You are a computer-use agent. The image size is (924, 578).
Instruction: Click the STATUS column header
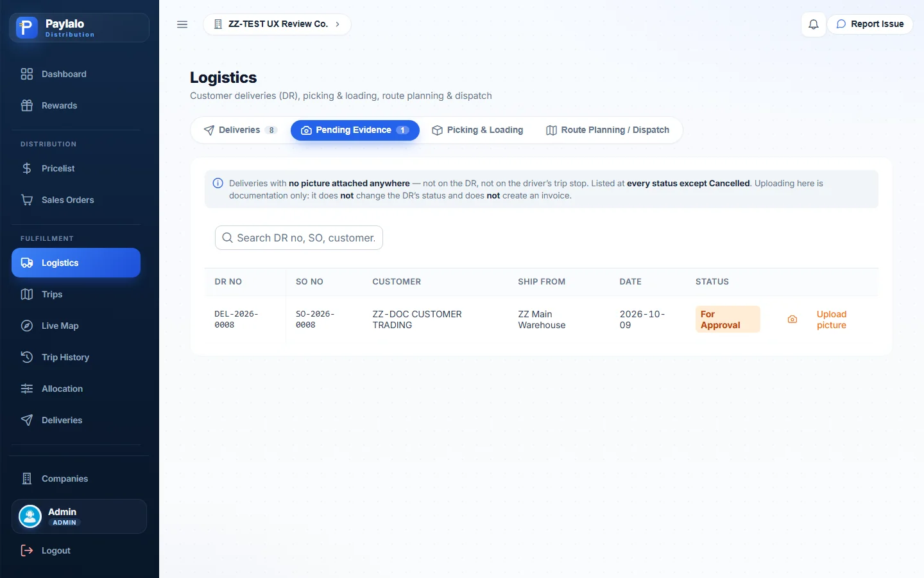(x=712, y=282)
